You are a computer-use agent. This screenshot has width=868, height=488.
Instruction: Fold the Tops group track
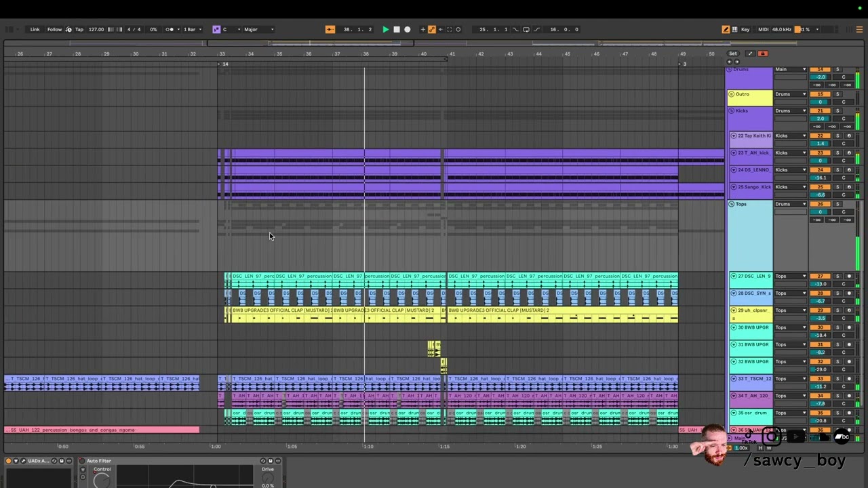click(732, 204)
